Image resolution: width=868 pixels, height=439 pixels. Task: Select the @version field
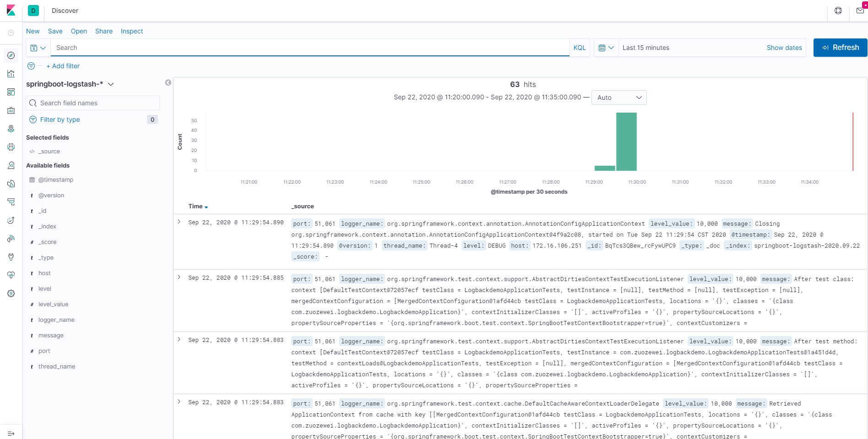[x=51, y=195]
